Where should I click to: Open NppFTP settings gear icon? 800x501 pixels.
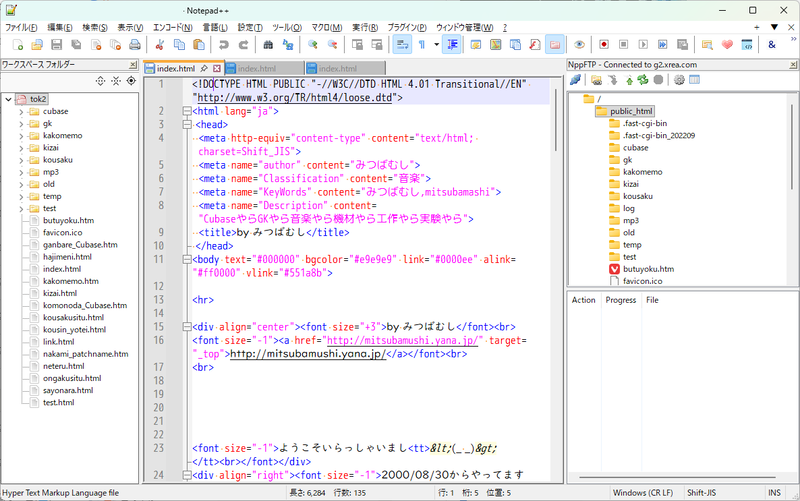coord(679,80)
